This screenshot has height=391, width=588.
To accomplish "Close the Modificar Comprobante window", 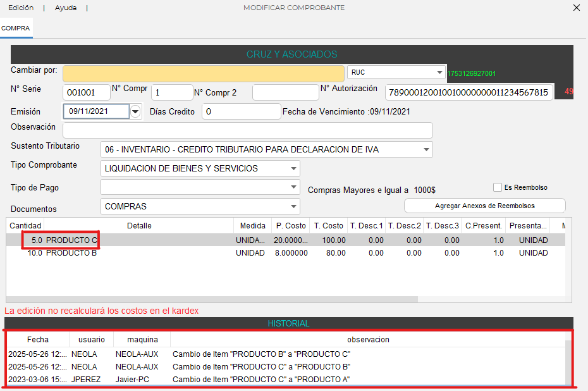I will (x=576, y=8).
